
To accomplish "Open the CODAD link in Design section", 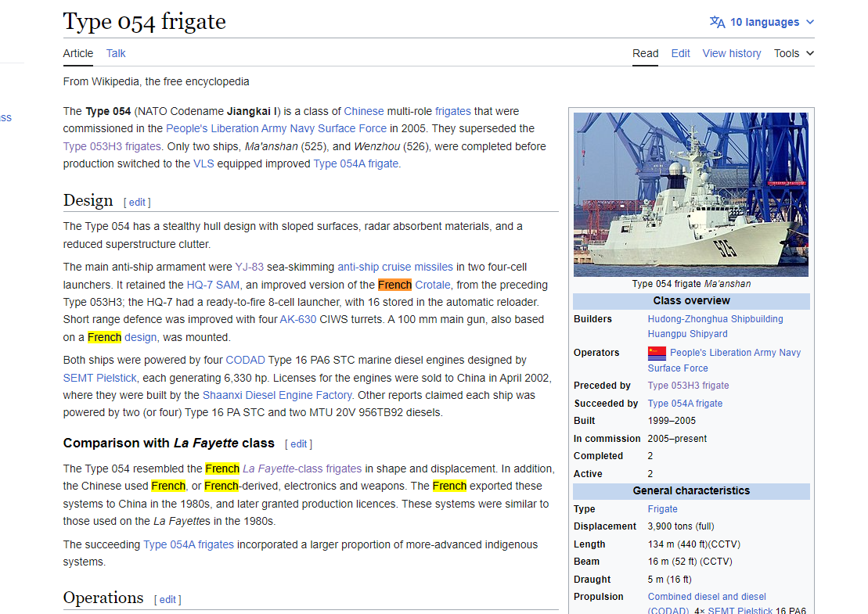I will 245,360.
